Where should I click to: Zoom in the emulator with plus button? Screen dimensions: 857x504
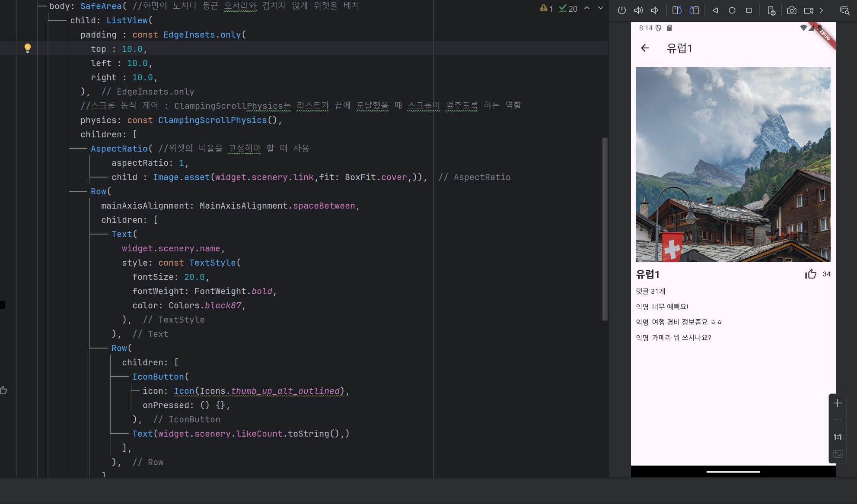pyautogui.click(x=838, y=403)
